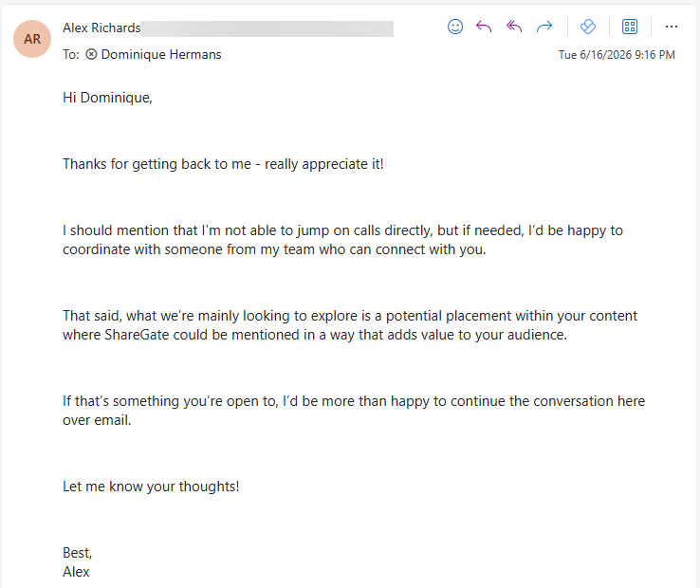Open the Apps grid icon
This screenshot has width=700, height=588.
[630, 27]
